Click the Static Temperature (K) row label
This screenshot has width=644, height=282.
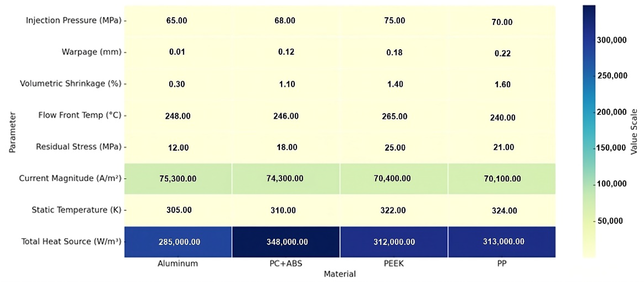coord(76,210)
